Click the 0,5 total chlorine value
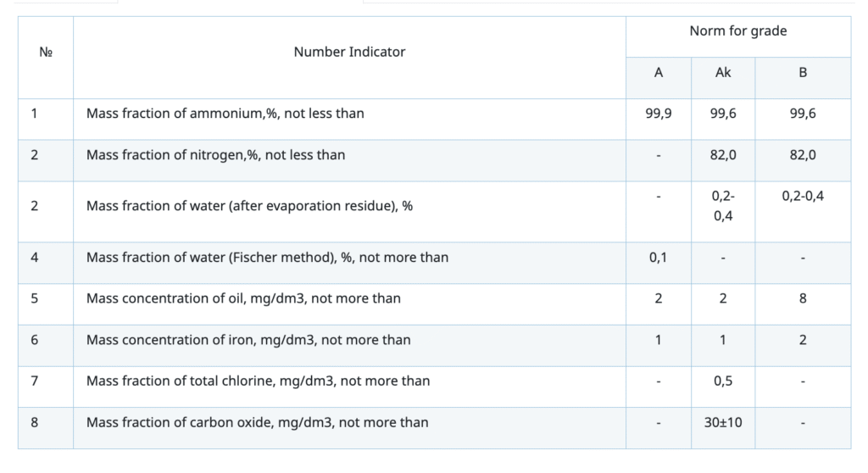Image resolution: width=868 pixels, height=473 pixels. pos(723,381)
